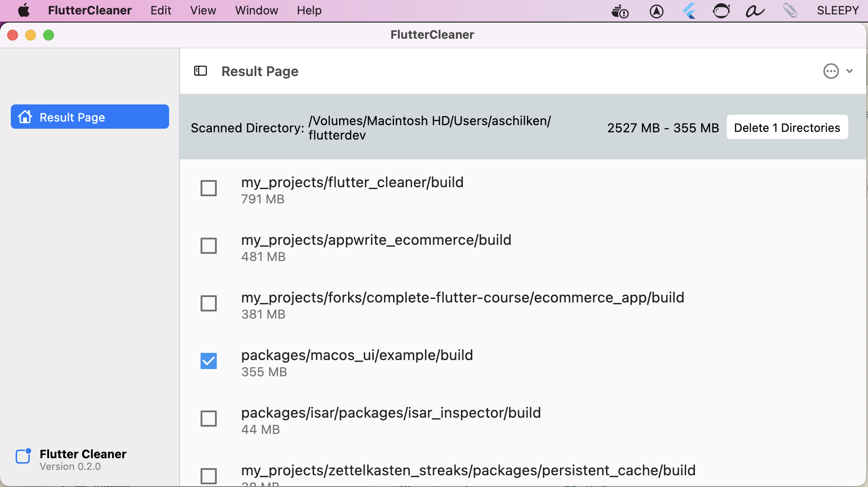The width and height of the screenshot is (868, 487).
Task: Click the signature script menu bar icon
Action: tap(755, 11)
